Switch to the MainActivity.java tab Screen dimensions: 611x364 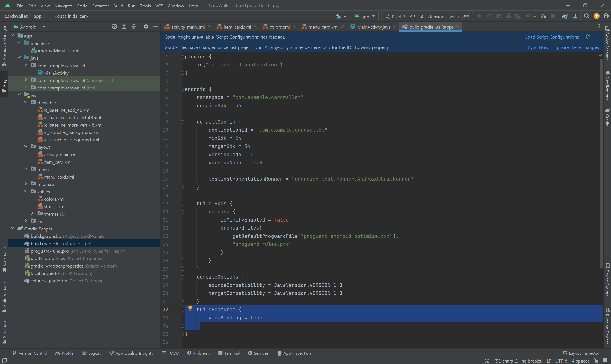[373, 27]
